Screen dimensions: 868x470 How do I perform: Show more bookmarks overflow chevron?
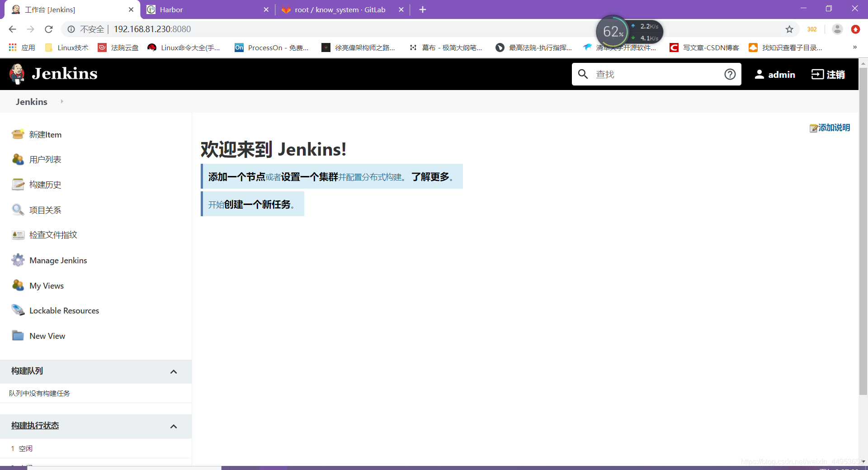coord(854,47)
